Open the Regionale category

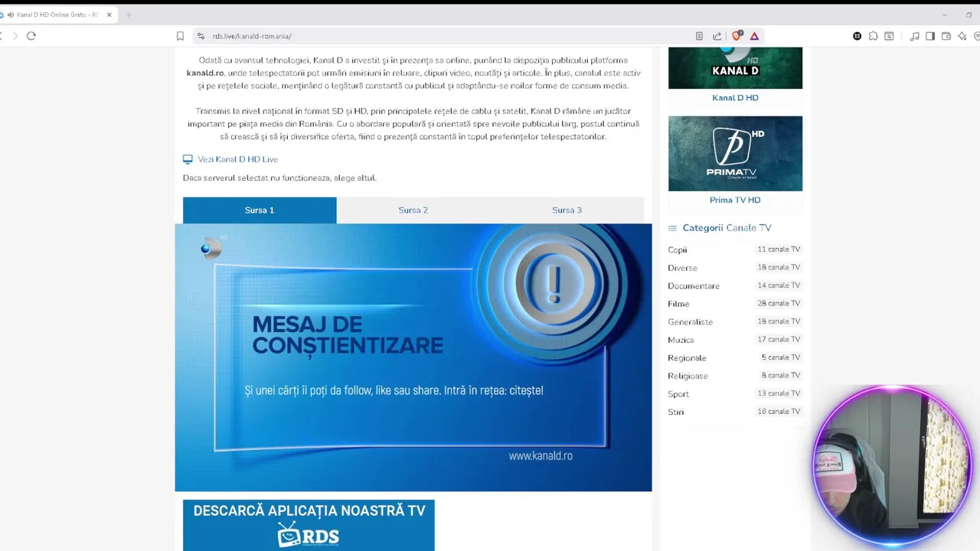click(x=687, y=357)
